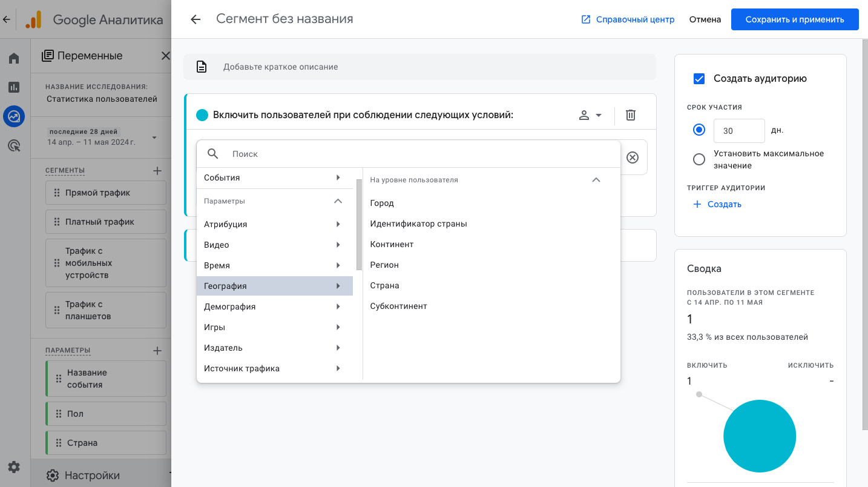Image resolution: width=868 pixels, height=487 pixels.
Task: Select the Прямой трафик segment
Action: (x=106, y=193)
